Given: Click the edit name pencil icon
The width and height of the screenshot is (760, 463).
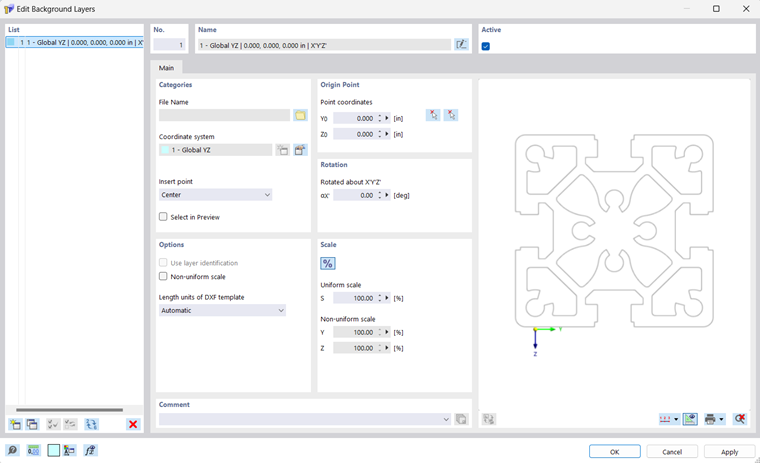Looking at the screenshot, I should click(x=461, y=45).
